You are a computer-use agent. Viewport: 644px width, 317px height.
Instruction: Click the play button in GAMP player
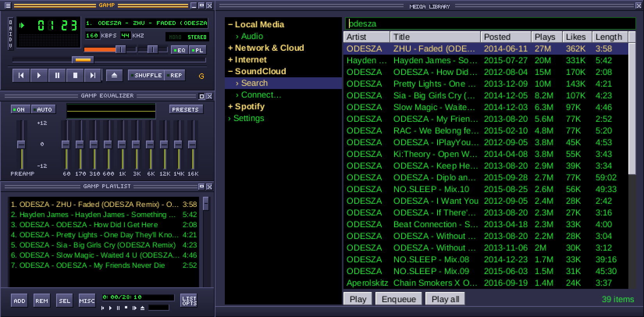(39, 75)
